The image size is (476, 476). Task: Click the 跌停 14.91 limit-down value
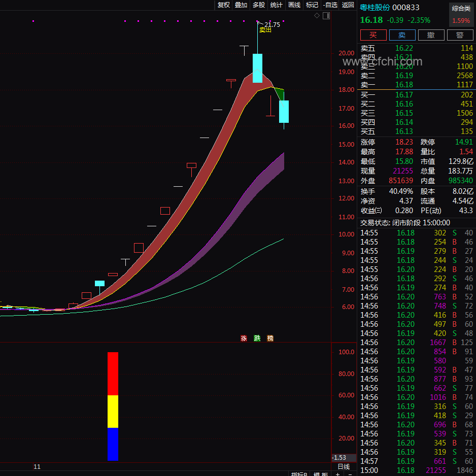click(464, 142)
